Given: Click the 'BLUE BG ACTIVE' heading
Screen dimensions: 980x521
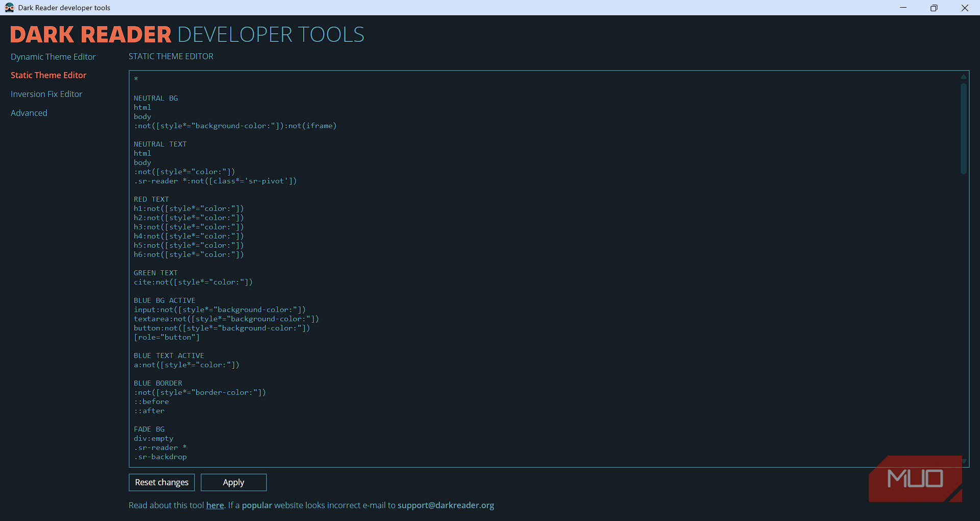Looking at the screenshot, I should click(164, 300).
